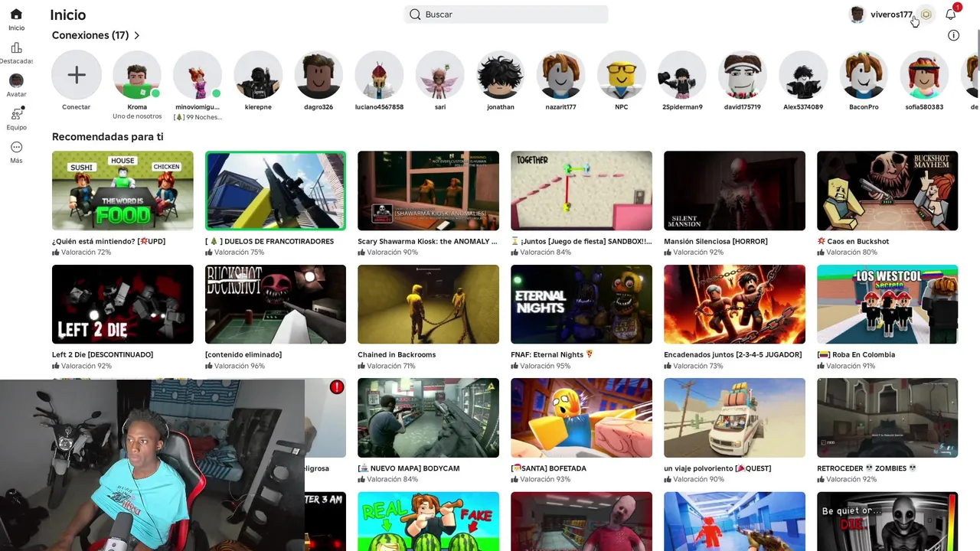Click the Valoración 96% rating text
This screenshot has height=551, width=980.
pos(240,367)
